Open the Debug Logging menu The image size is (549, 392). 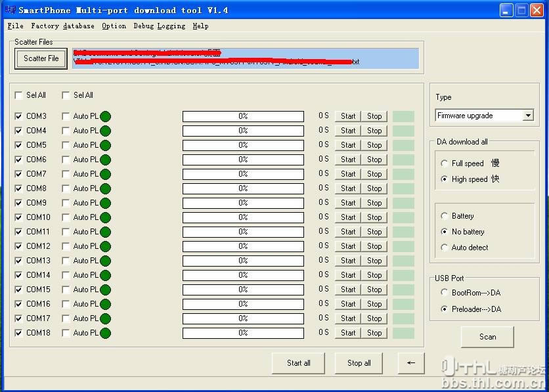click(159, 26)
